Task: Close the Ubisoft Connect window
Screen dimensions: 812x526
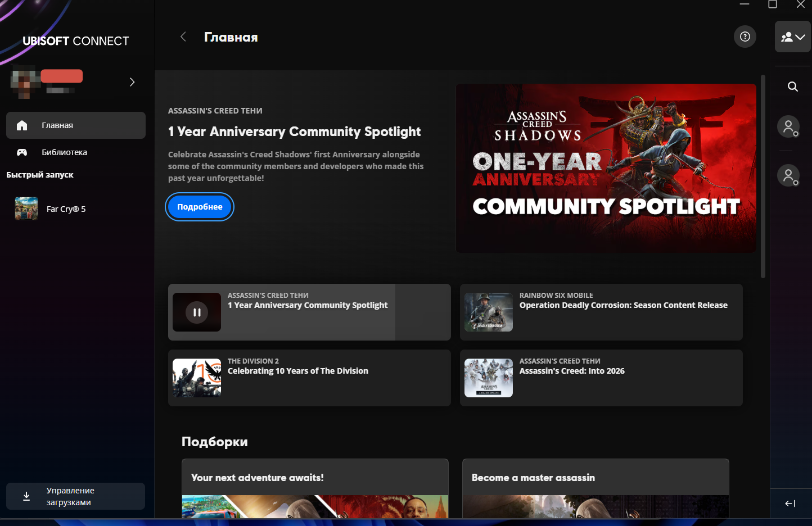Action: (x=801, y=4)
